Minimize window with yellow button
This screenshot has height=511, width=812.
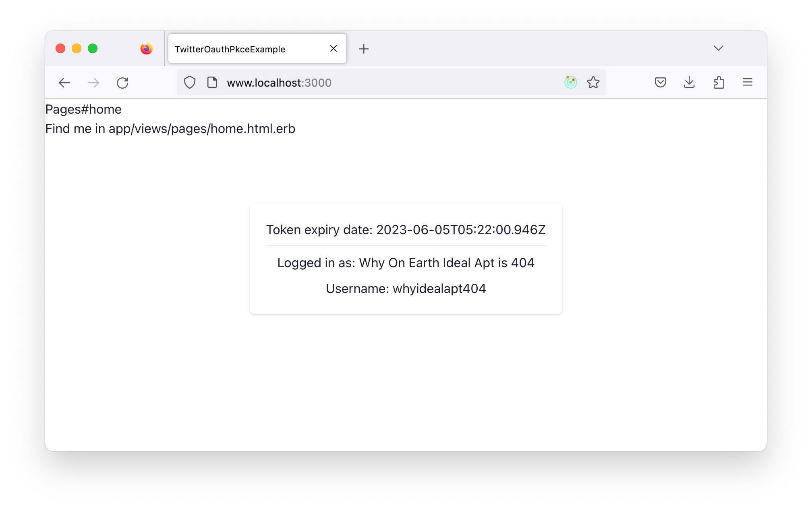point(77,48)
